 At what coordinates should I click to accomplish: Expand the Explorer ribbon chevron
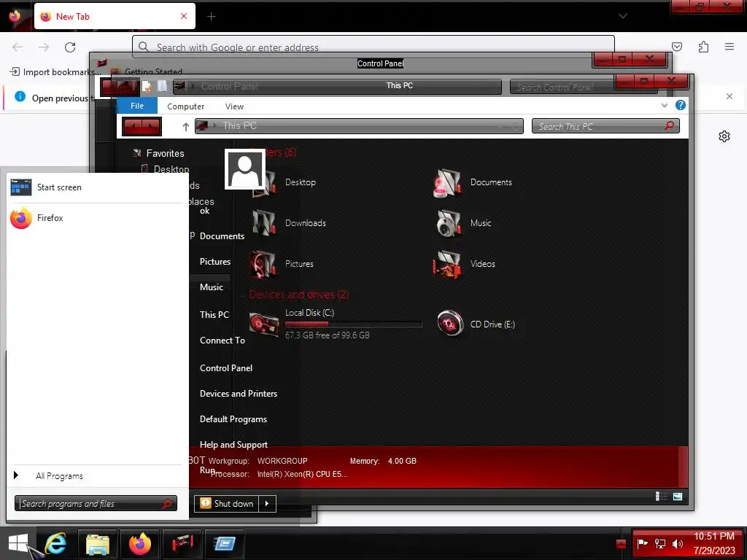point(665,105)
